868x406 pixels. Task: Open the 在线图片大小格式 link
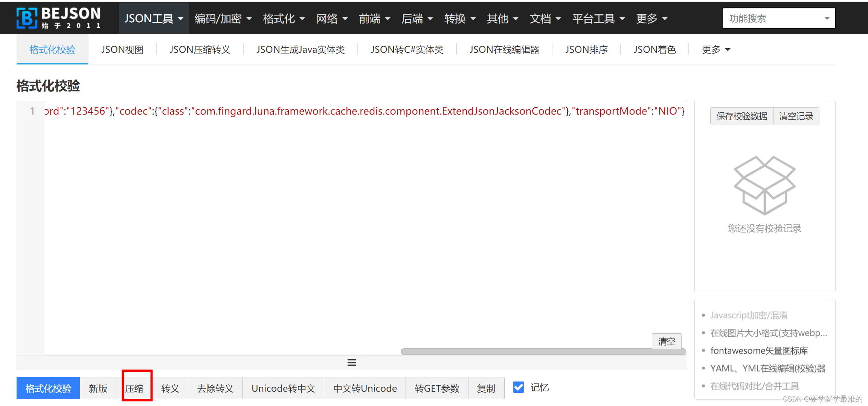click(769, 333)
